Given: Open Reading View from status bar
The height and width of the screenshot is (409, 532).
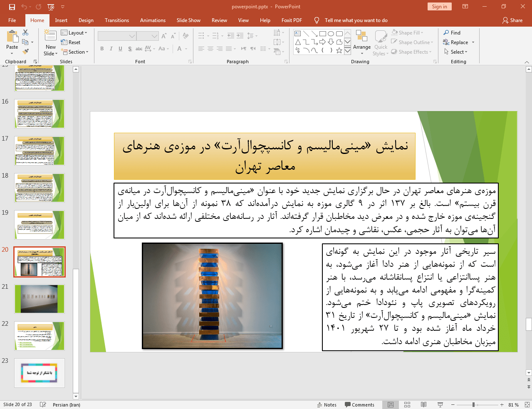Looking at the screenshot, I should (423, 404).
